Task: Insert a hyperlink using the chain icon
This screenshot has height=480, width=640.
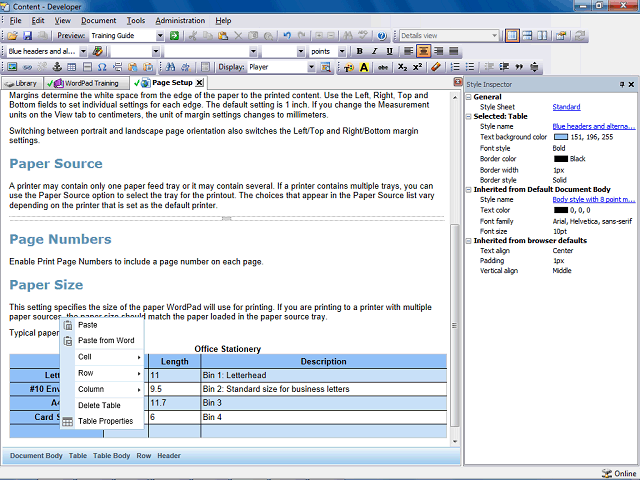Action: pyautogui.click(x=27, y=67)
